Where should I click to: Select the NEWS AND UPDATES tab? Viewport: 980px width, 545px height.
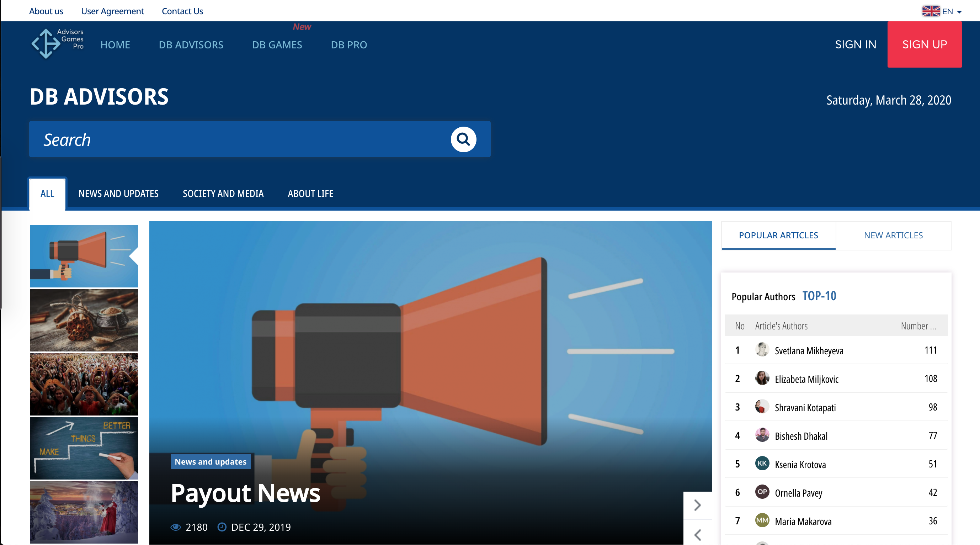pos(119,194)
